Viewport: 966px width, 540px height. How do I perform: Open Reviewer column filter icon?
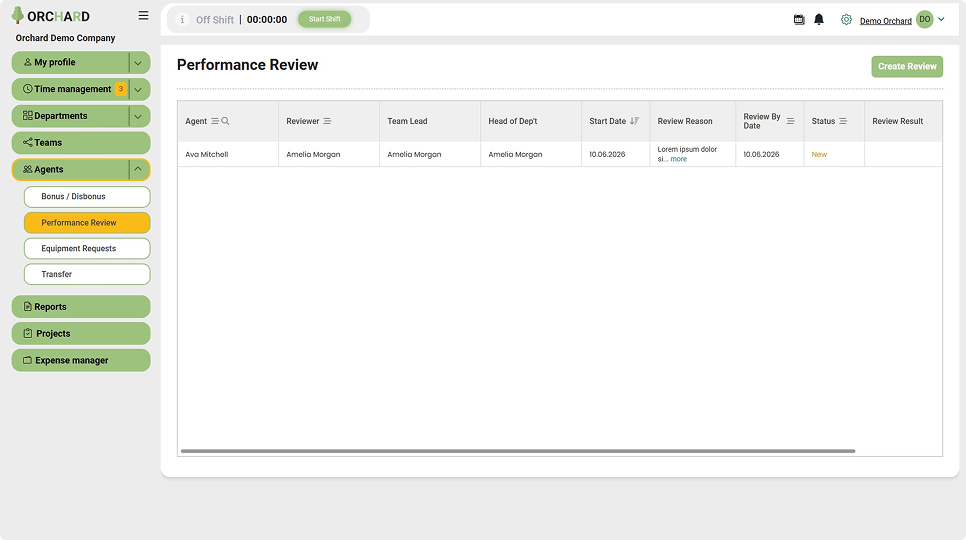pyautogui.click(x=327, y=121)
